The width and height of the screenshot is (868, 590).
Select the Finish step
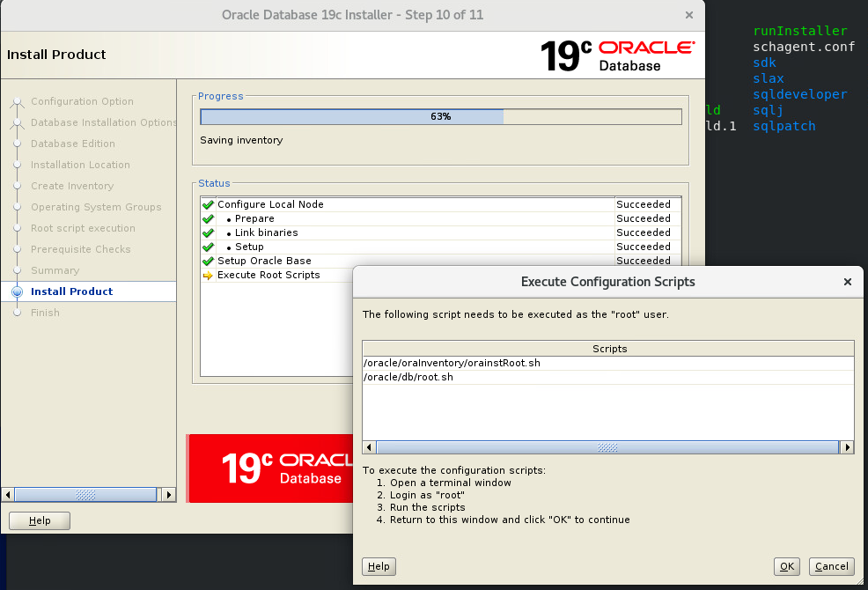click(45, 313)
